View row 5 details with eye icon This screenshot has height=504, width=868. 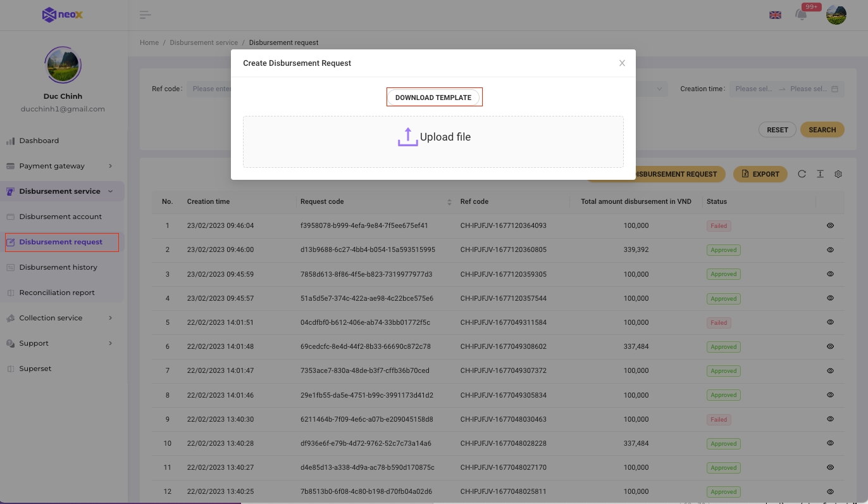point(830,322)
